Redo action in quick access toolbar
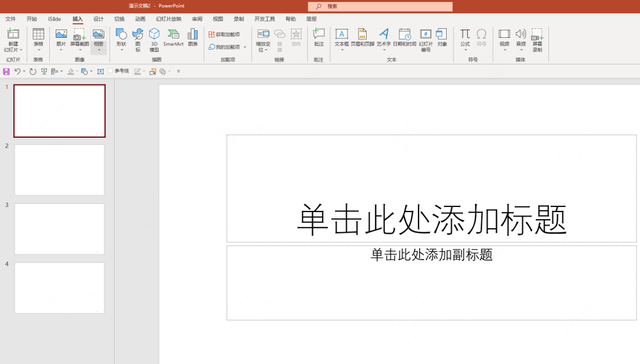Screen dimensions: 640x364 pyautogui.click(x=33, y=71)
